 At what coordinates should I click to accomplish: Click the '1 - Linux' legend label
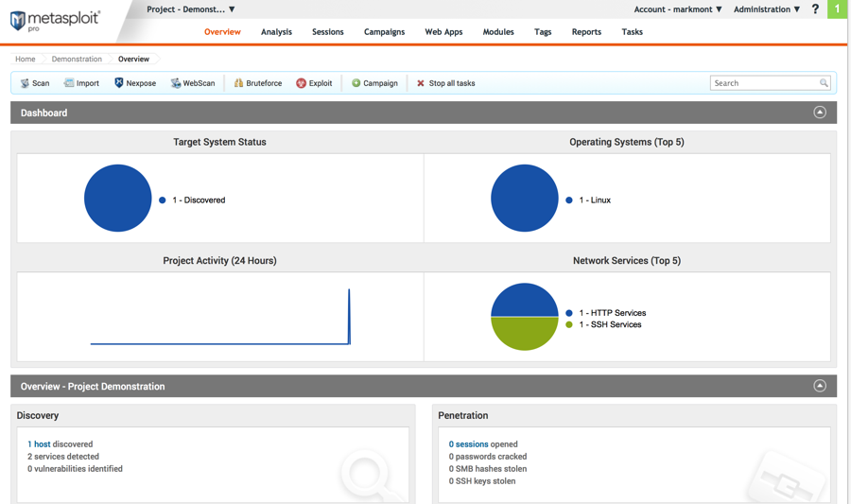pos(595,200)
